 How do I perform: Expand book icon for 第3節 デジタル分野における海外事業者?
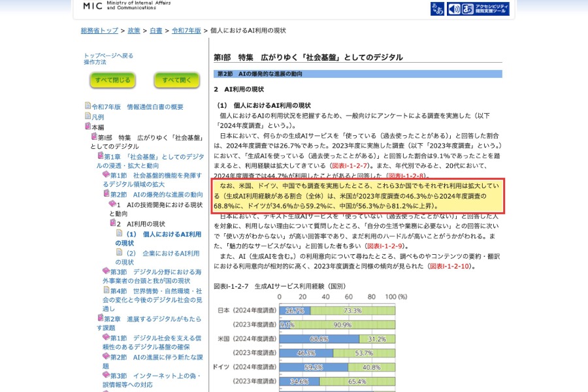coord(106,271)
